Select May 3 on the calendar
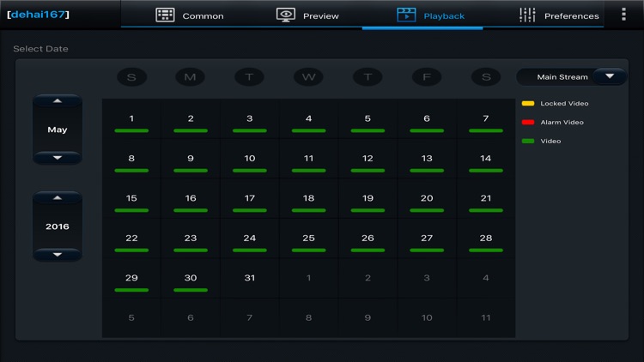 [x=249, y=118]
